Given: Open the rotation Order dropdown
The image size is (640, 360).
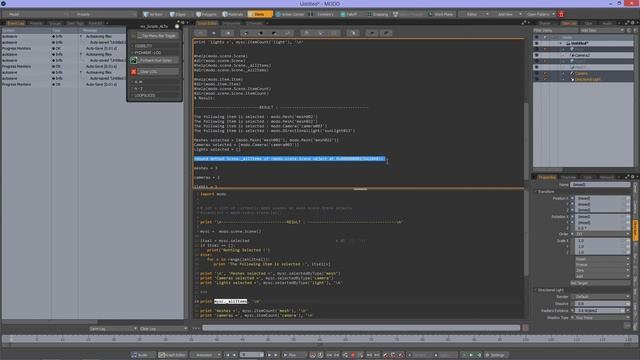Looking at the screenshot, I should tap(603, 234).
